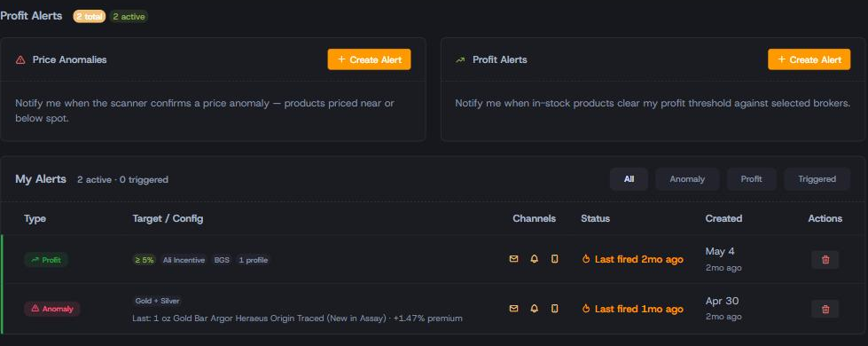868x346 pixels.
Task: Click the Actions column header
Action: pos(825,218)
